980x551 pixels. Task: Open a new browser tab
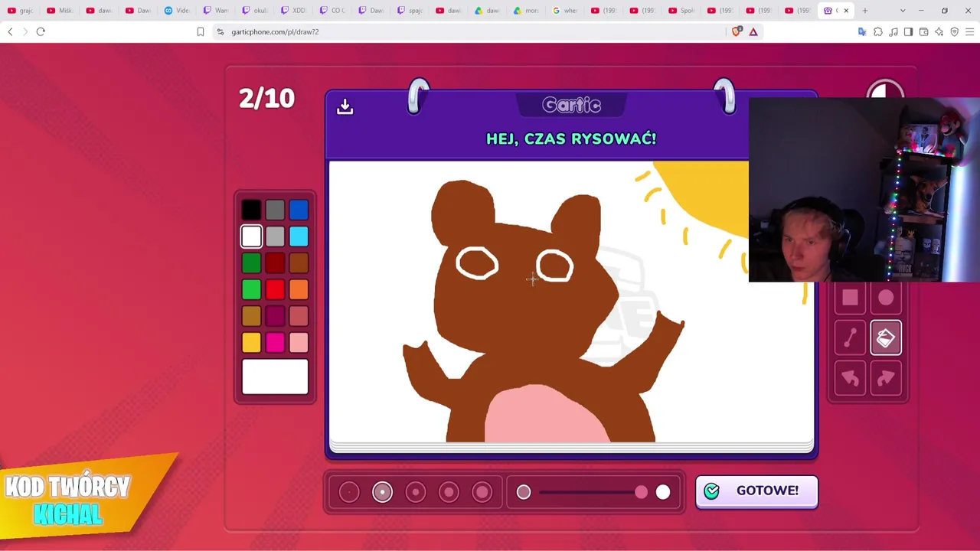865,11
